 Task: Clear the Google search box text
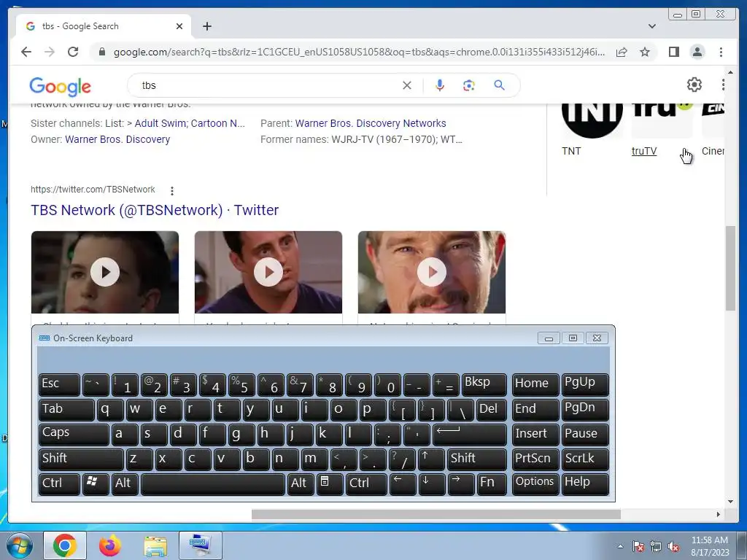(x=407, y=85)
